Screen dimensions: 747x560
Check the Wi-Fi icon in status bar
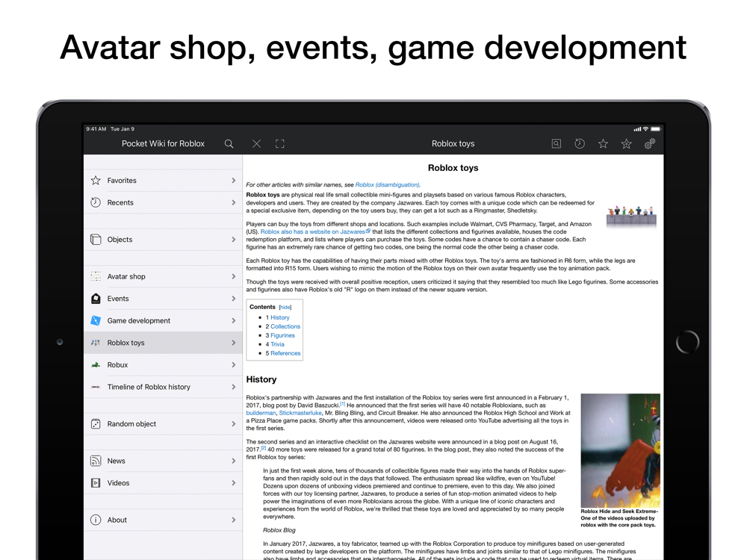pos(645,129)
